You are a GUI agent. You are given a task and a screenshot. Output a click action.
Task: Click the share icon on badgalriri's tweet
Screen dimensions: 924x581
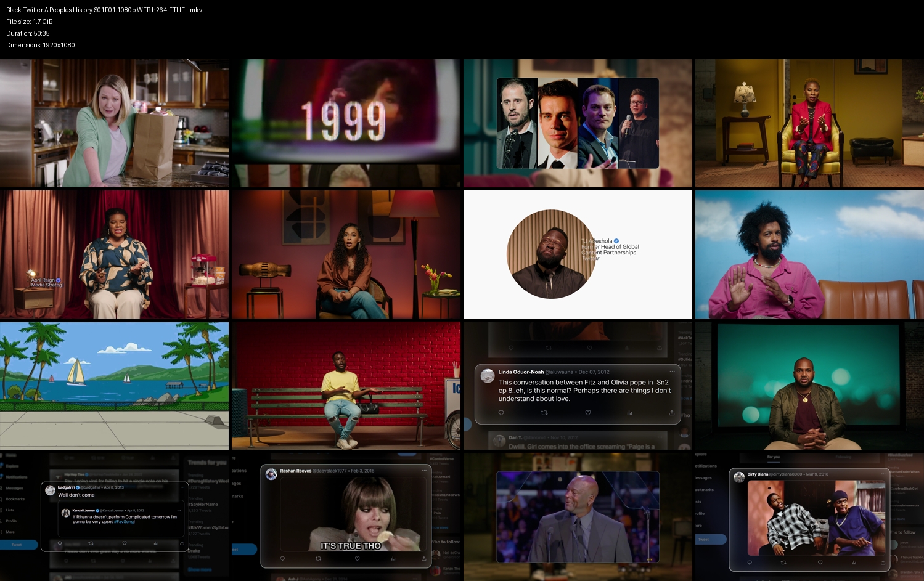click(182, 543)
